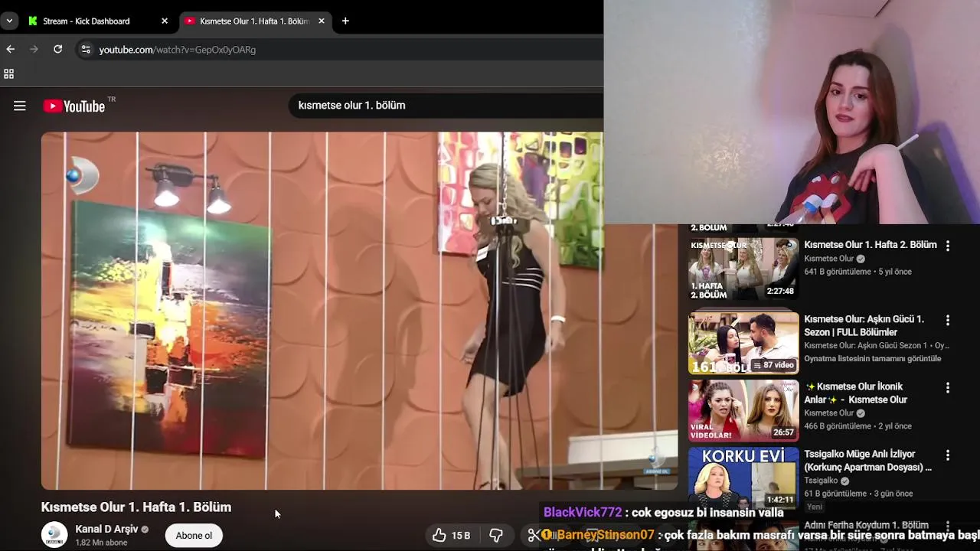980x551 pixels.
Task: Like the video with 15 B likes
Action: (x=451, y=536)
